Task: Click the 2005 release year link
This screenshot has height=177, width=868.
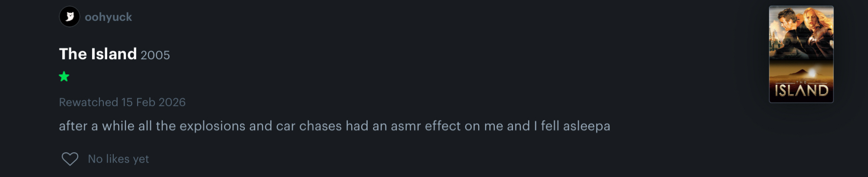Action: (x=155, y=55)
